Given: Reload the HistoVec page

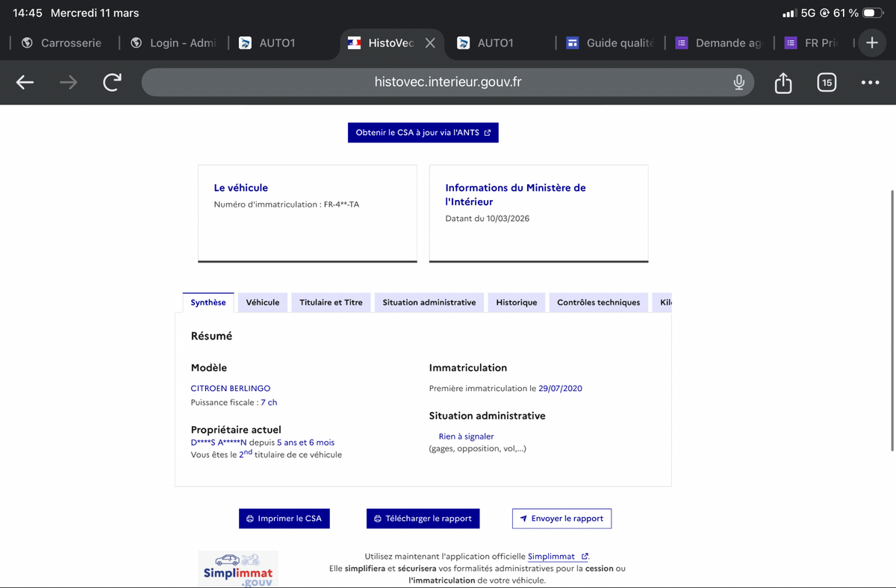Looking at the screenshot, I should pyautogui.click(x=112, y=82).
